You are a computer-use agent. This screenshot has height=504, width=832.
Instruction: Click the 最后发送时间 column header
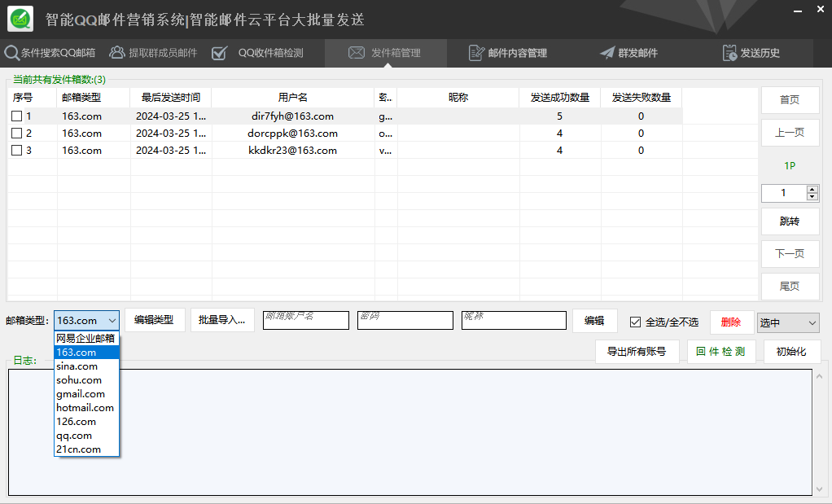171,98
